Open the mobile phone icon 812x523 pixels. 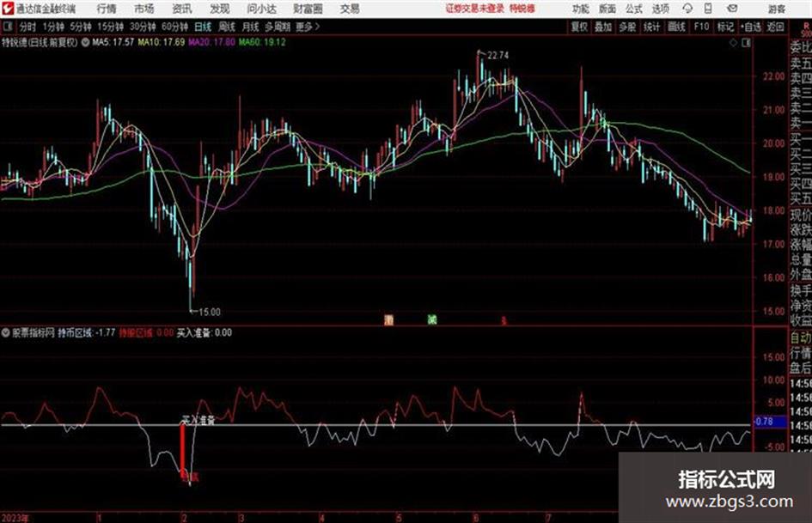click(x=708, y=9)
